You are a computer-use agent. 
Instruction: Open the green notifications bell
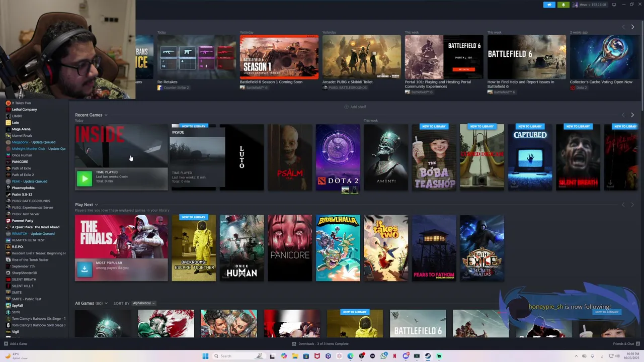563,5
